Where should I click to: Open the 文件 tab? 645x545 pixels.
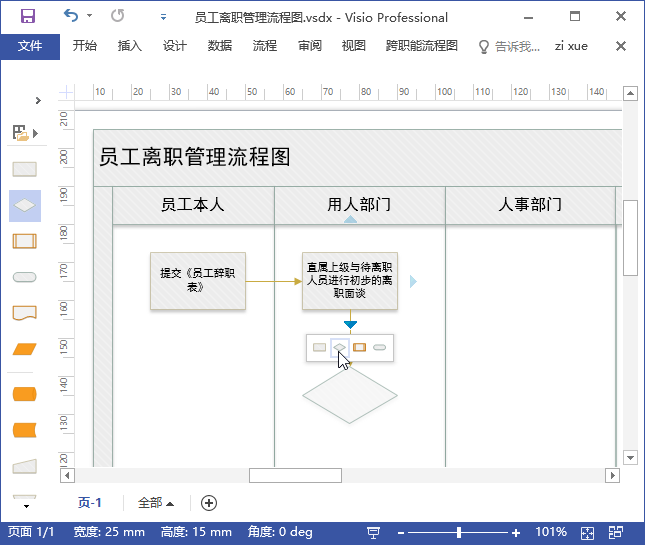(x=30, y=46)
